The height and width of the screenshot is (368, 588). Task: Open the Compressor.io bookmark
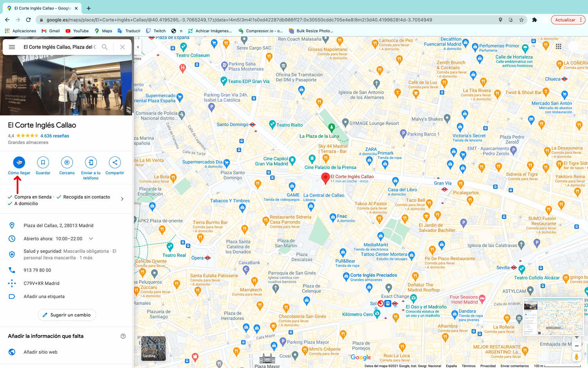coord(260,31)
